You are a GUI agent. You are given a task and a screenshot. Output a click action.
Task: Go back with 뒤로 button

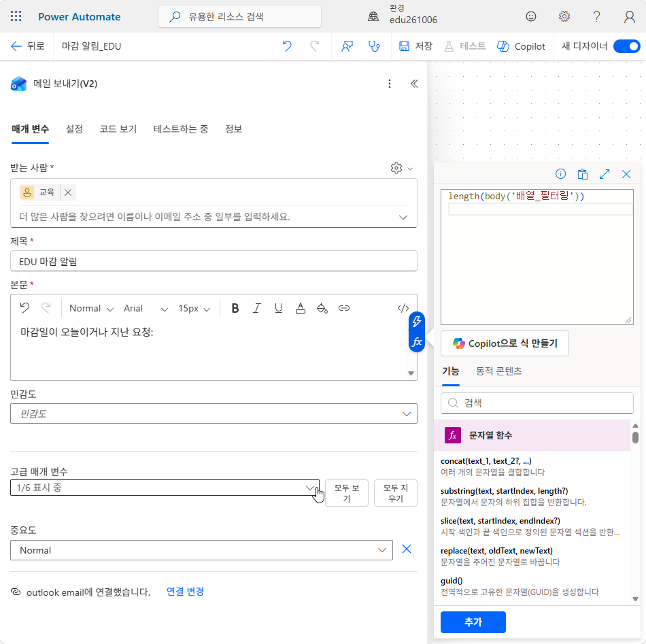[x=27, y=46]
